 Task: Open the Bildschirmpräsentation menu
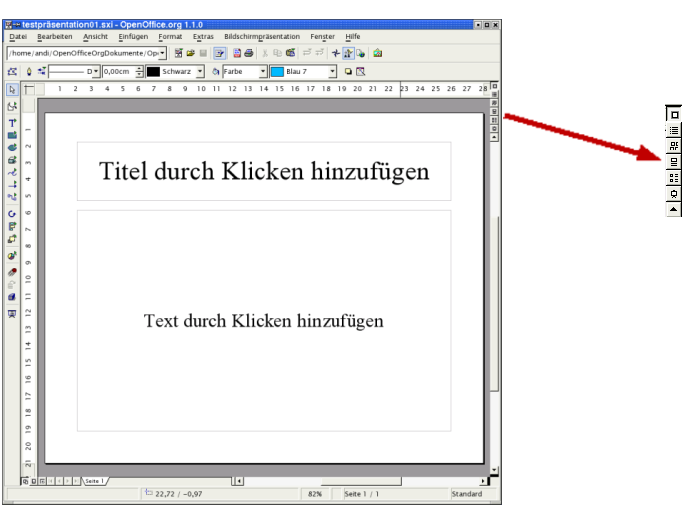[261, 36]
